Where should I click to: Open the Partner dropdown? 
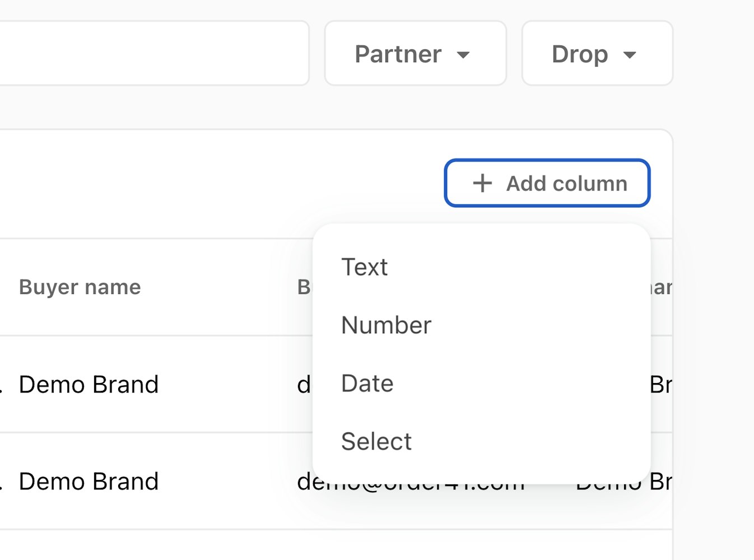[x=416, y=54]
